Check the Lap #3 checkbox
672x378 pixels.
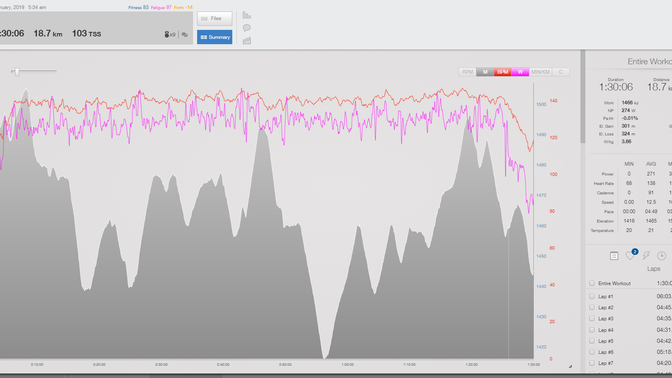[x=592, y=318]
